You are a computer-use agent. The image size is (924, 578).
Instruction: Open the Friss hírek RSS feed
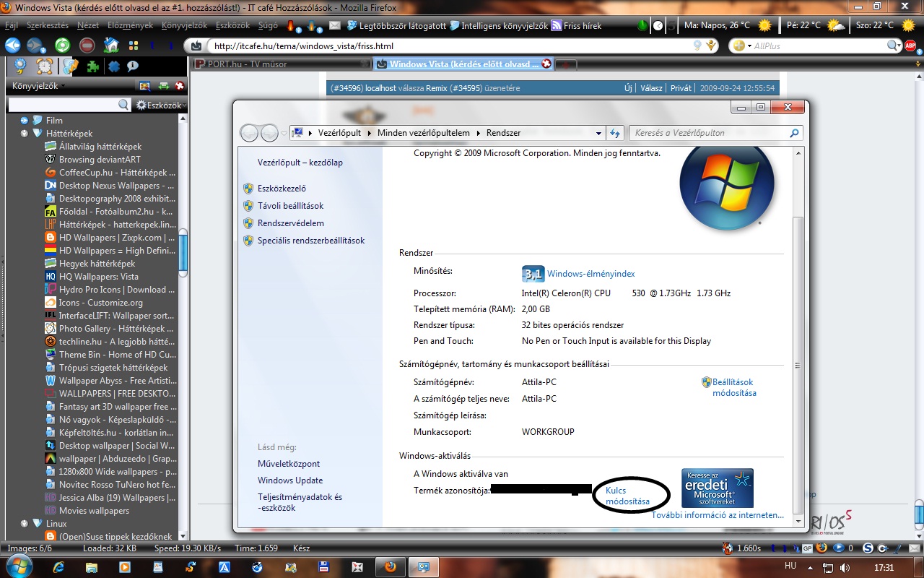coord(576,25)
